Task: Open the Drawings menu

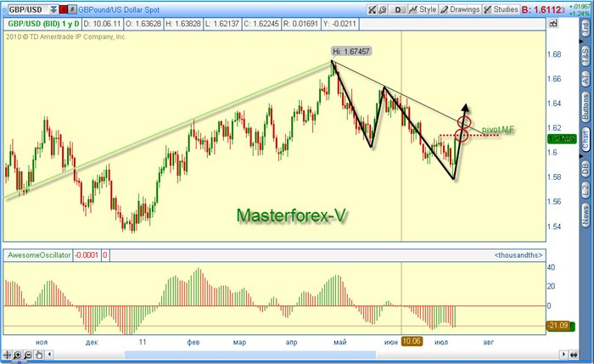Action: 460,9
